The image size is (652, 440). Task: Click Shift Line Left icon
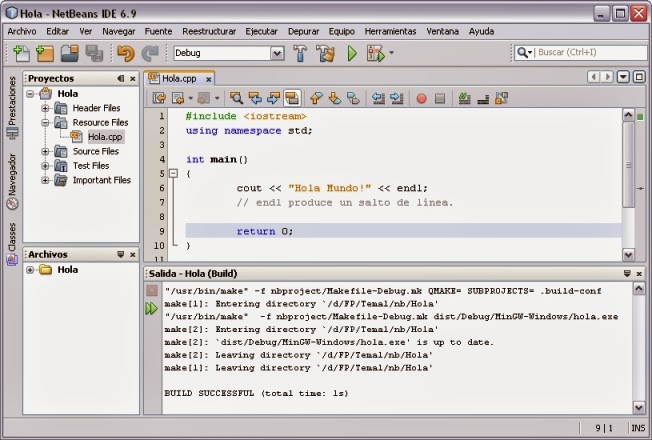pos(378,98)
